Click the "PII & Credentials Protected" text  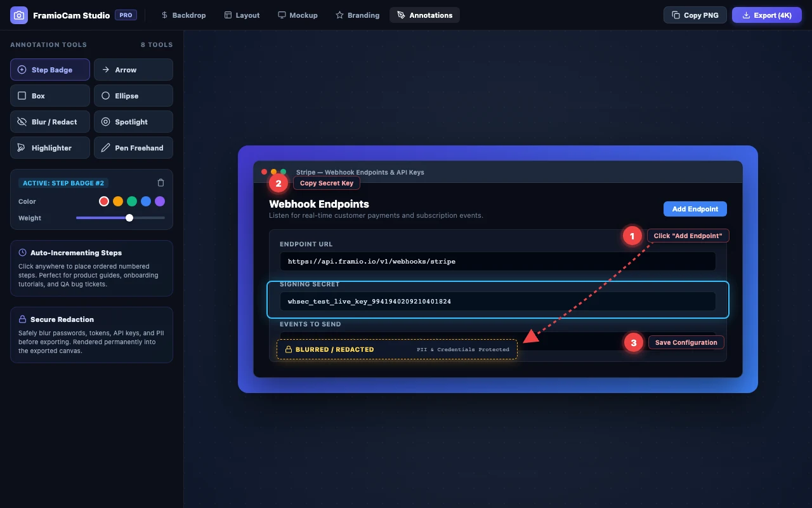463,349
